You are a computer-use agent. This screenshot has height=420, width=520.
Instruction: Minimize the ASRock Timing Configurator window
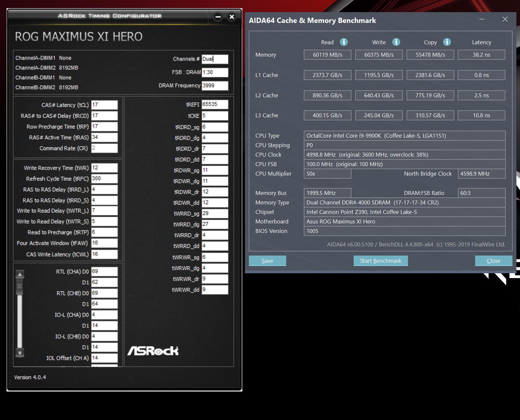coord(218,17)
